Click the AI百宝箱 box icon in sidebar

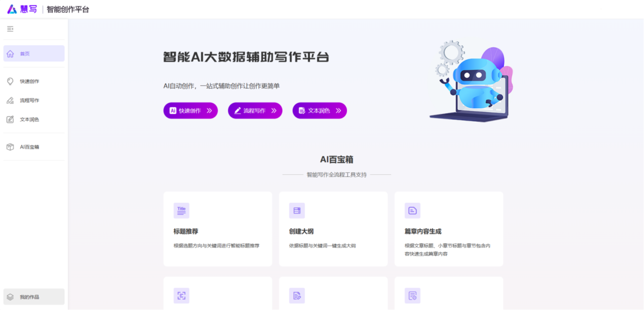[x=10, y=147]
